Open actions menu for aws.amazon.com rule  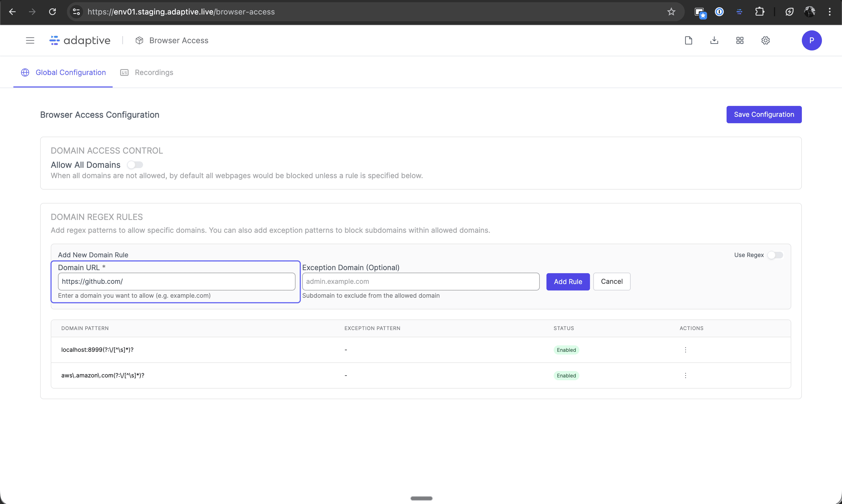pos(685,375)
